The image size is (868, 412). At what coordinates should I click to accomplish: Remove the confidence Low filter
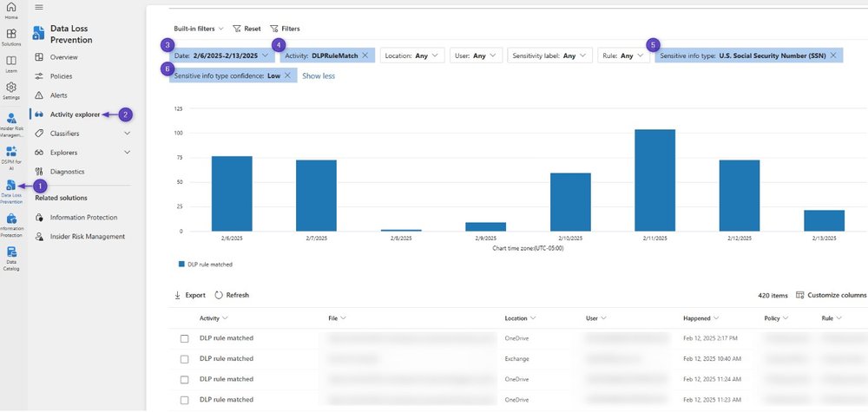tap(287, 75)
